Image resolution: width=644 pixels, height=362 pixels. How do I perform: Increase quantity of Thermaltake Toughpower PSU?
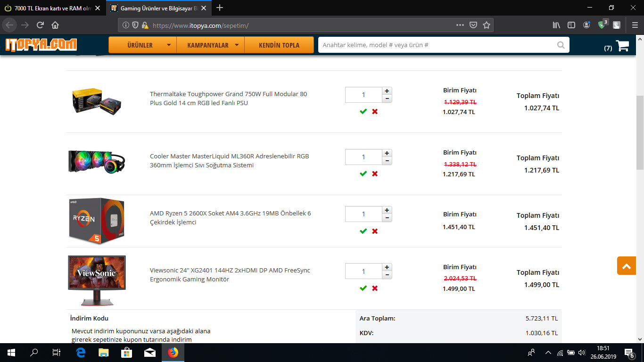387,91
